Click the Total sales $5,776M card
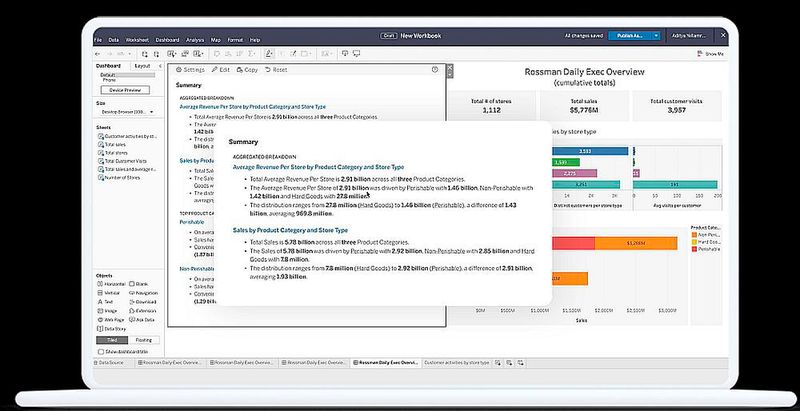Image resolution: width=800 pixels, height=411 pixels. (x=584, y=106)
